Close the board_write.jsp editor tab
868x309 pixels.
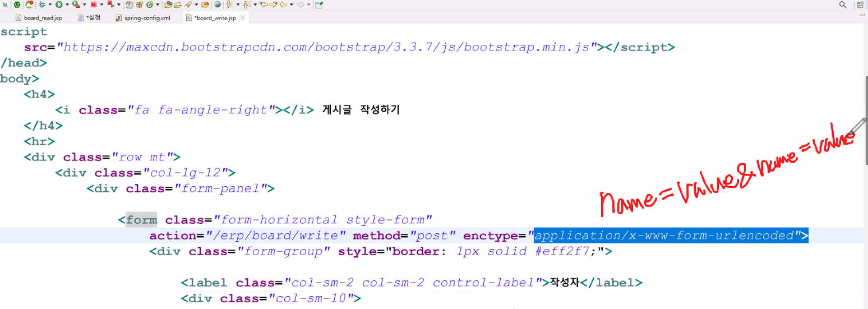click(243, 18)
